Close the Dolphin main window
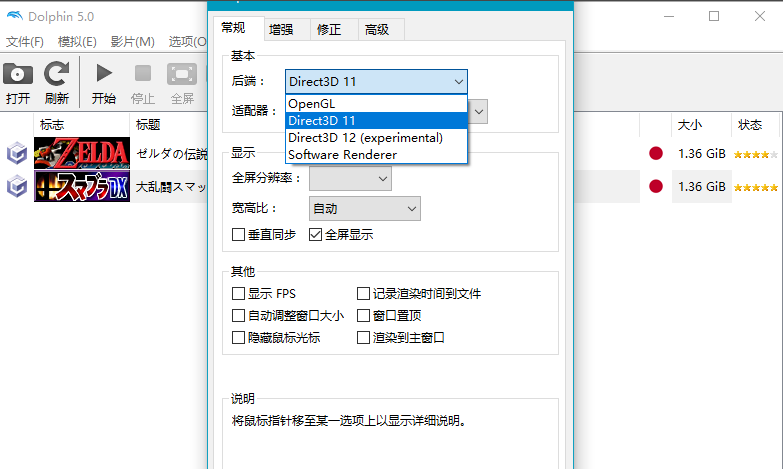 [x=760, y=16]
